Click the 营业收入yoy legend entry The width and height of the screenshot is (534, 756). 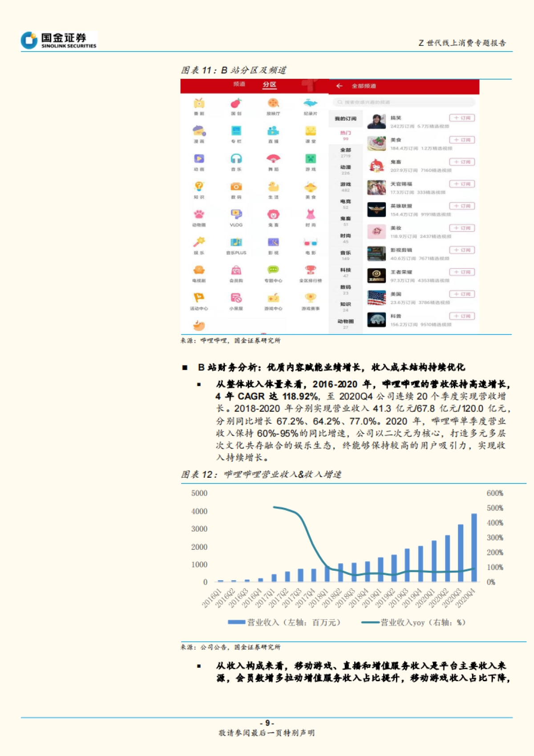point(413,622)
